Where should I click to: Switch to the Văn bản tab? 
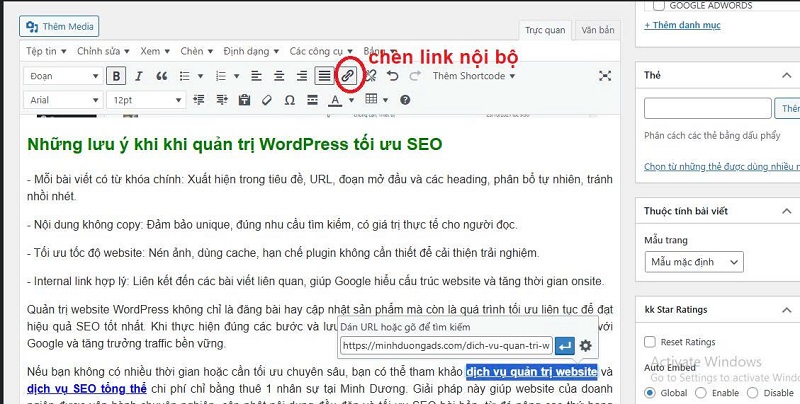click(597, 30)
